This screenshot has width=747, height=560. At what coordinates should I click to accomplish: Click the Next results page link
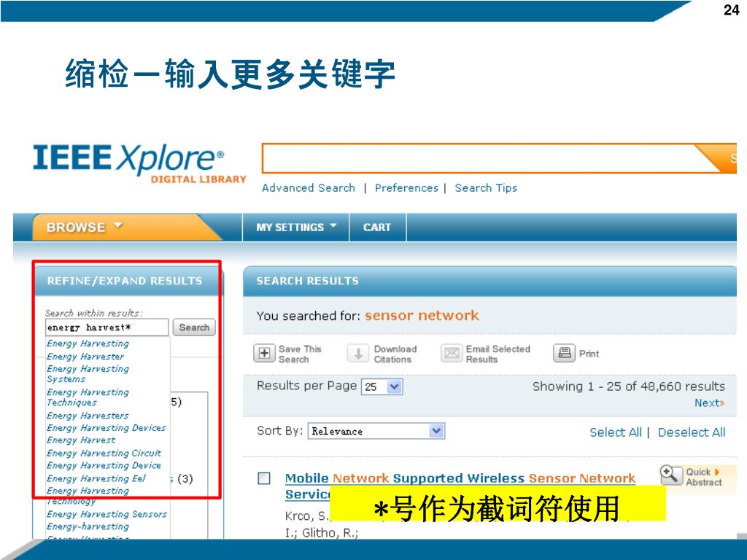pos(709,402)
